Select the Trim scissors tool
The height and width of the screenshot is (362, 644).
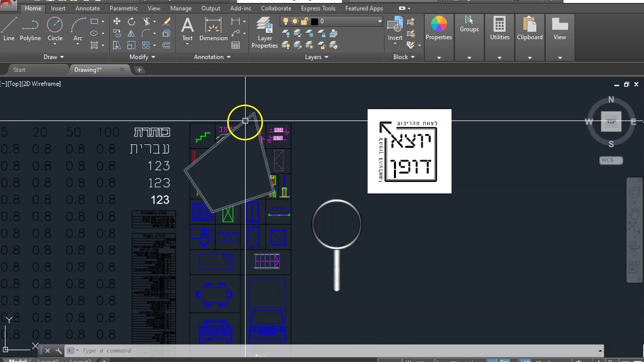coord(146,22)
